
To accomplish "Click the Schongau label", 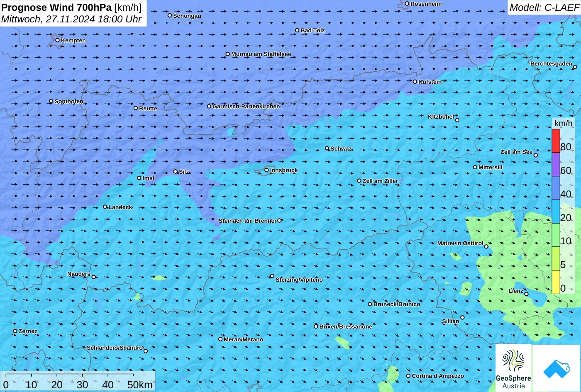I will coord(187,16).
